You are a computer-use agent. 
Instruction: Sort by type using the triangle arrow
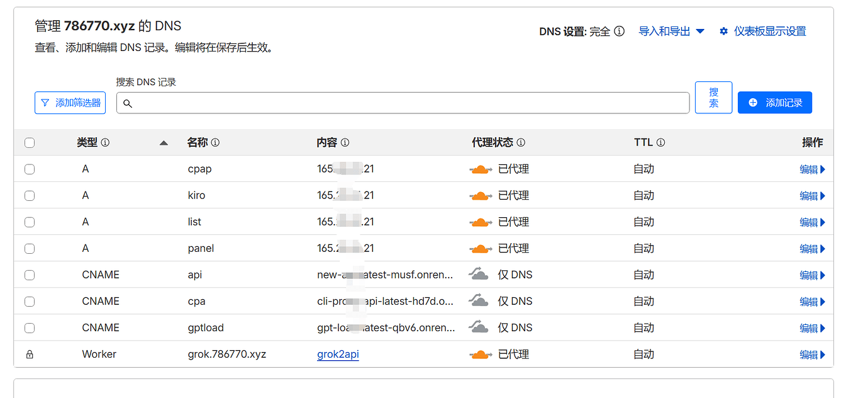point(164,143)
